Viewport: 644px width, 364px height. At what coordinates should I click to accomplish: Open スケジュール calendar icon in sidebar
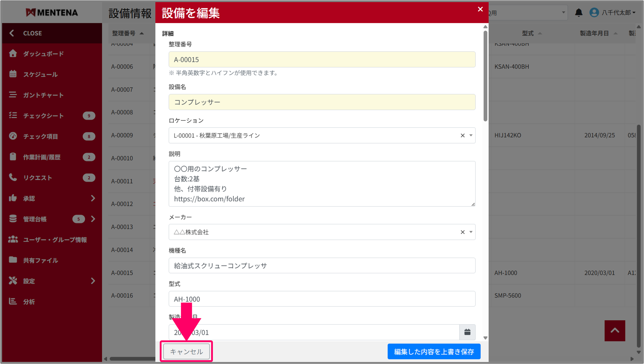(x=13, y=74)
